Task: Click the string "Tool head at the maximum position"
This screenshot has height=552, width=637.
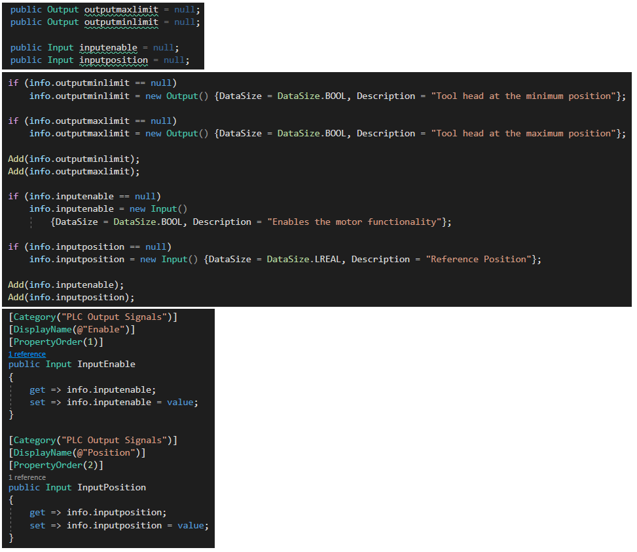Action: (524, 134)
